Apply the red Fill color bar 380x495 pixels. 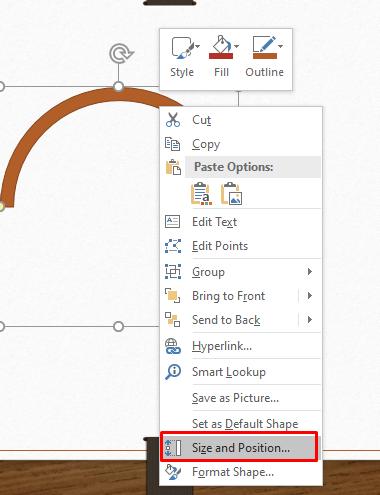(221, 56)
